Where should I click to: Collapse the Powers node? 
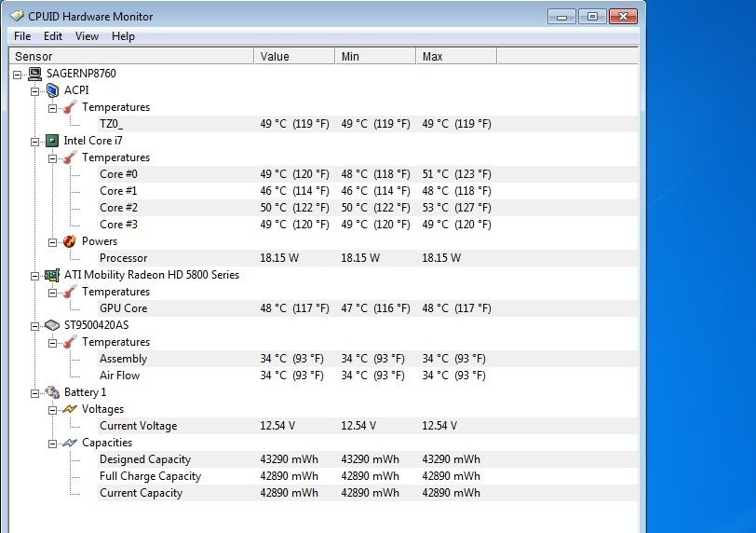click(x=52, y=242)
